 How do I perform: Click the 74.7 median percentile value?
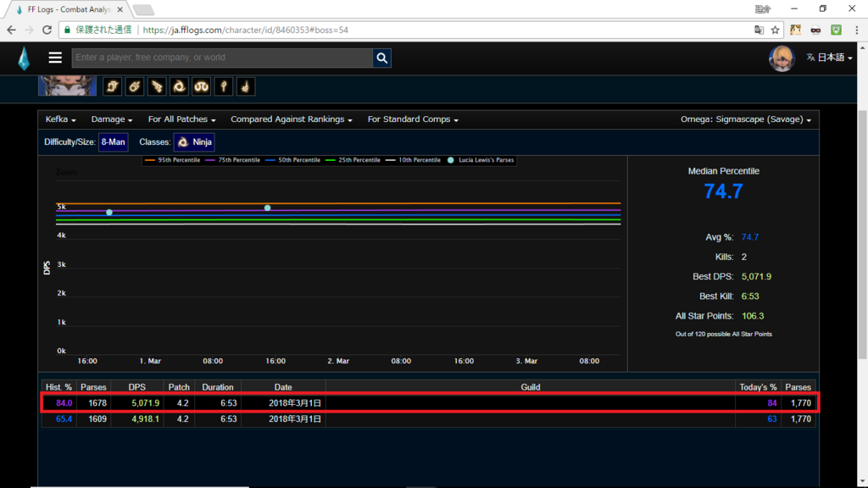coord(724,191)
